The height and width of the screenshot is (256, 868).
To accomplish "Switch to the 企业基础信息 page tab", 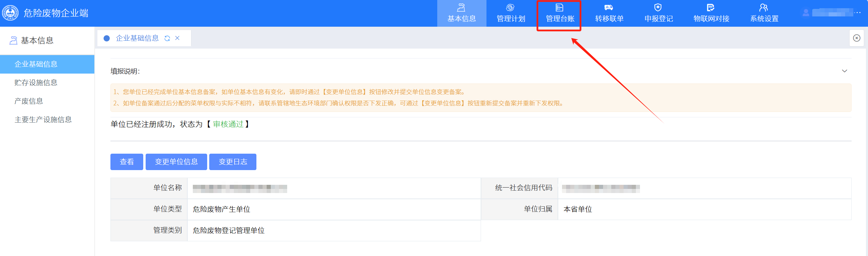I will [x=137, y=38].
